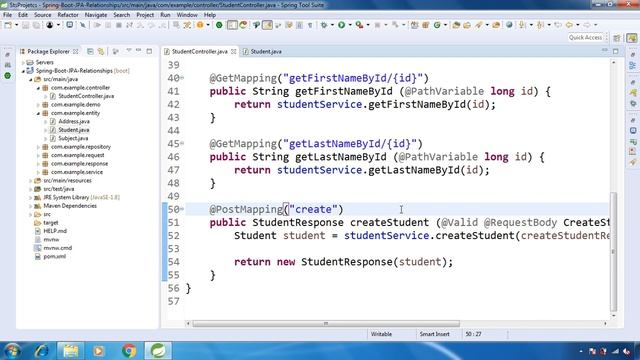640x360 pixels.
Task: Collapse the com.example.controller package
Action: coord(38,88)
